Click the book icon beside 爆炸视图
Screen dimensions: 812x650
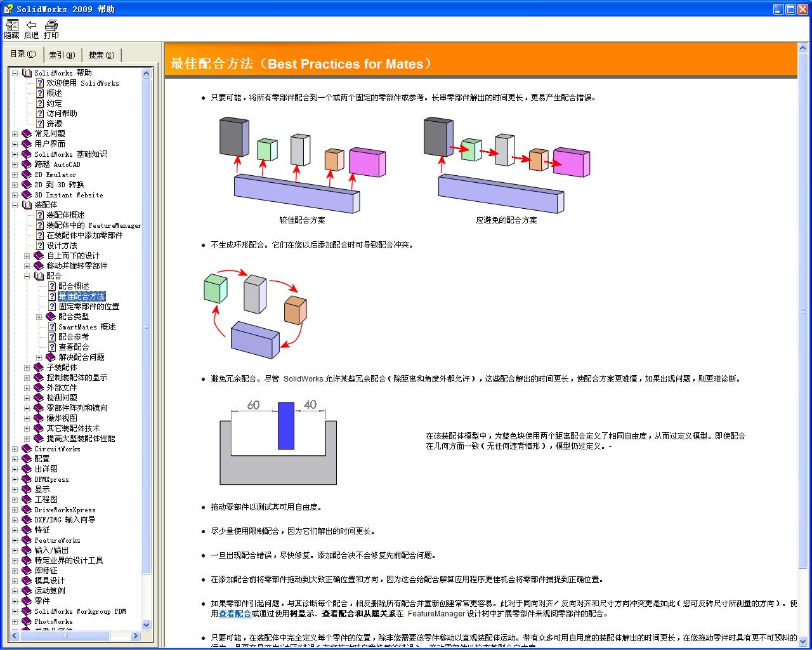[39, 418]
